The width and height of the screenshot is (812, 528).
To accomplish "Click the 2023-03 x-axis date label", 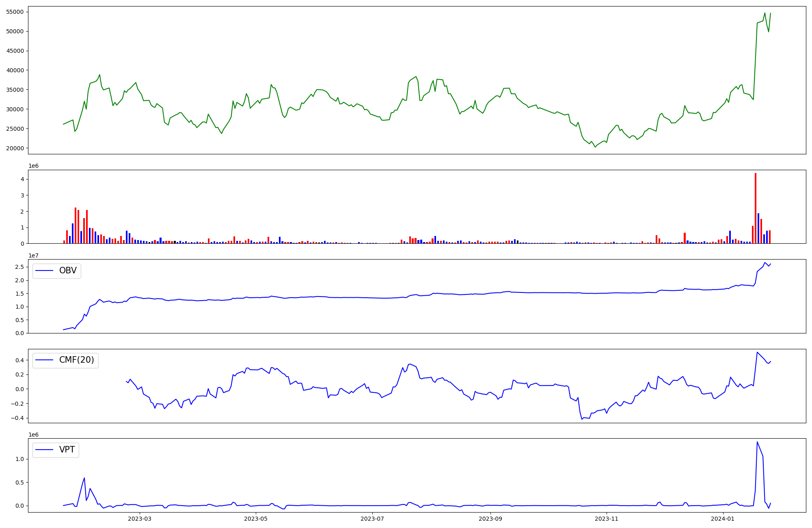I will coord(140,519).
